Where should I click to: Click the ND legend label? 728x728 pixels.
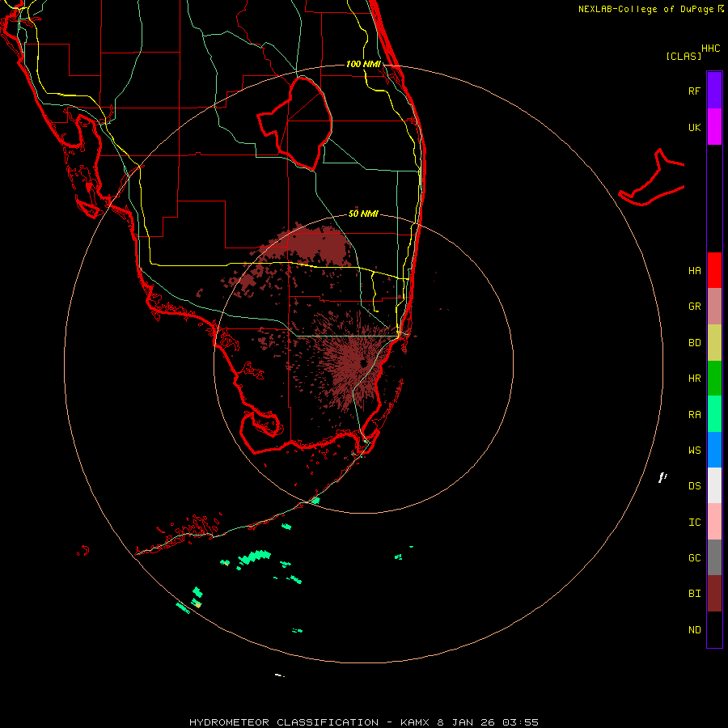tap(694, 629)
